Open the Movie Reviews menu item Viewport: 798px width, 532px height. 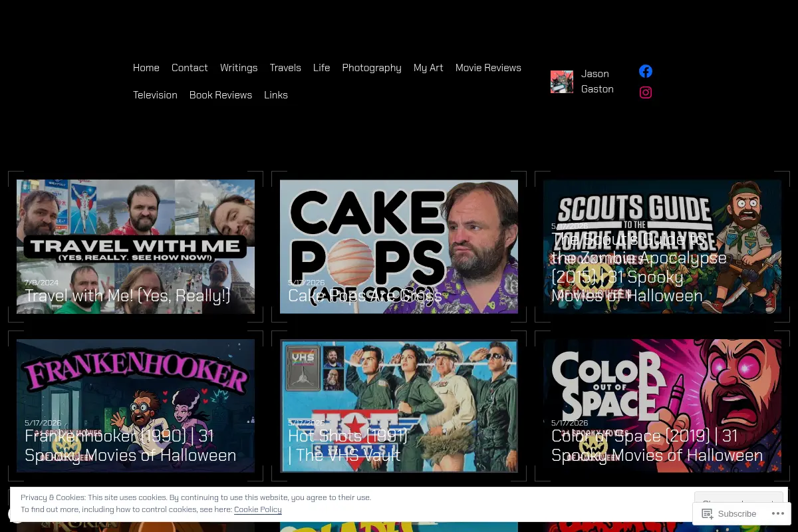tap(488, 68)
